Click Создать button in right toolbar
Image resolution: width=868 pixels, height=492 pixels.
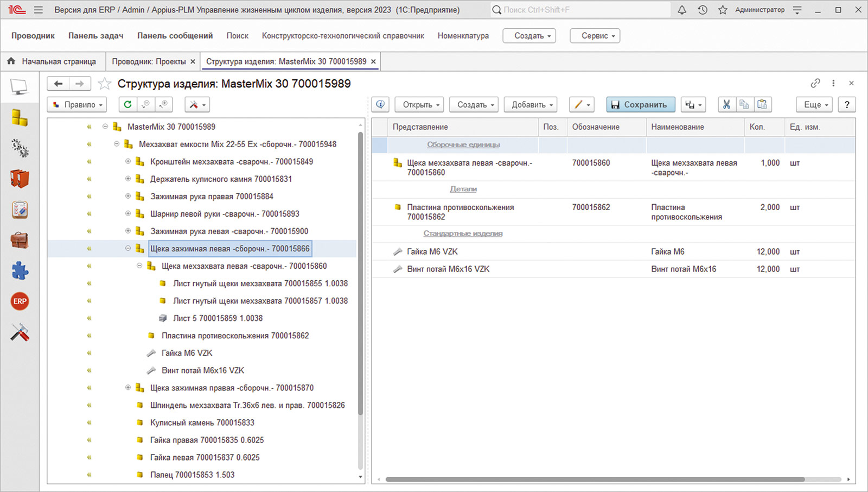tap(475, 104)
